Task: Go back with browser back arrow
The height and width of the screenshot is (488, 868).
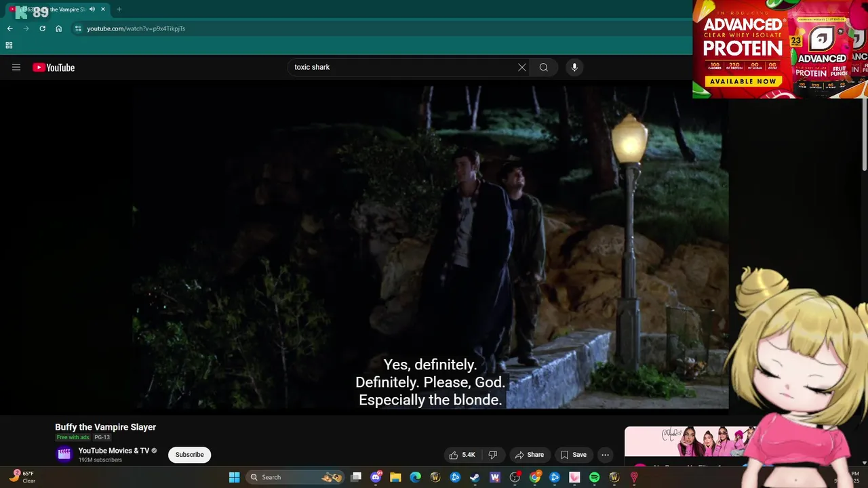Action: [9, 28]
